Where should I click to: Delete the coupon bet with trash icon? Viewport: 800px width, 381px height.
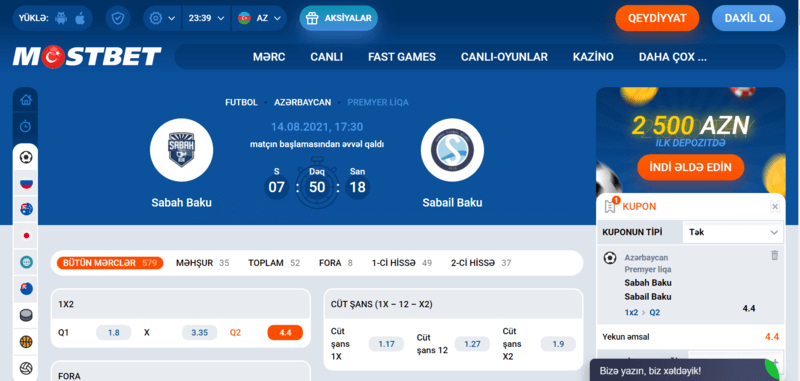click(774, 256)
